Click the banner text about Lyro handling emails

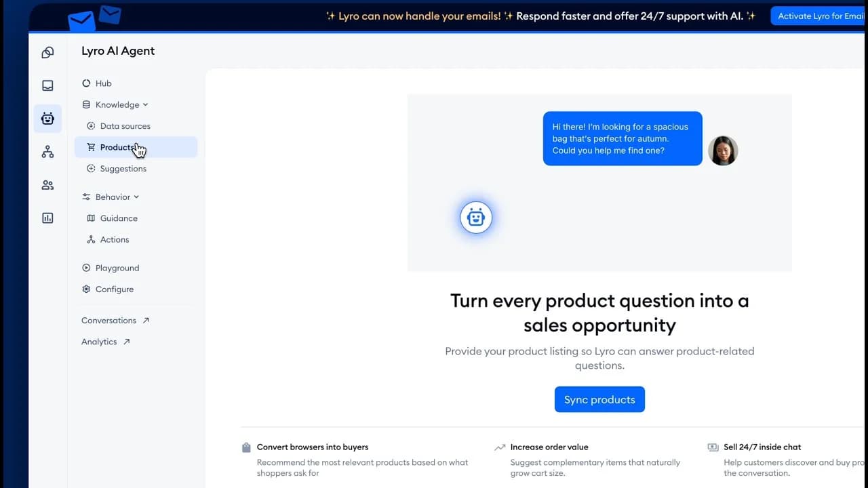pos(541,16)
